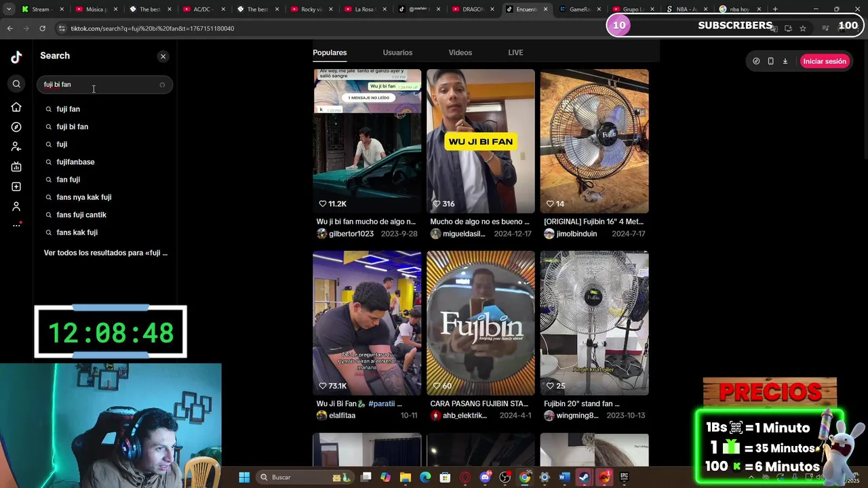This screenshot has height=488, width=868.
Task: Open Copilot from the taskbar
Action: pos(385,477)
